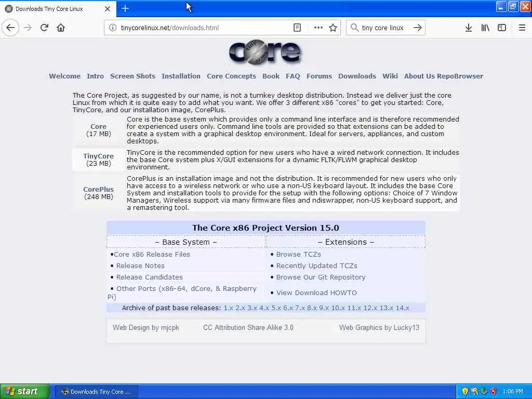Open the Installation page
The height and width of the screenshot is (399, 532).
(181, 76)
